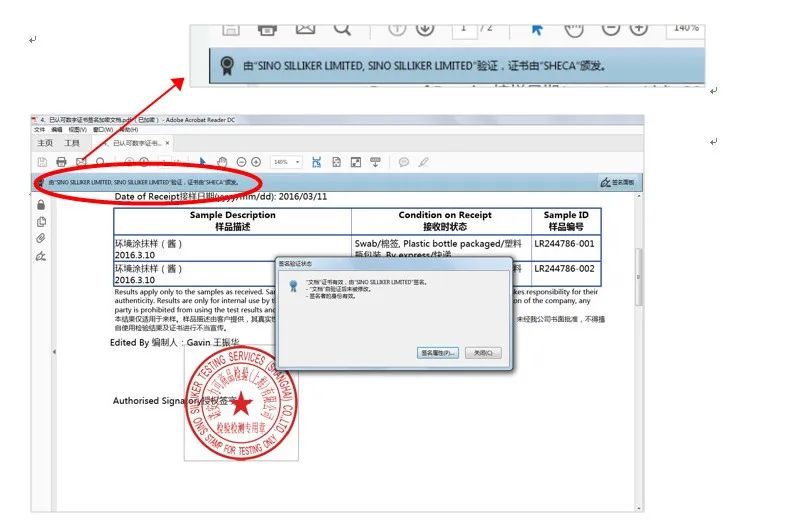The height and width of the screenshot is (526, 800).
Task: Click the Fit Page icon
Action: (x=336, y=162)
